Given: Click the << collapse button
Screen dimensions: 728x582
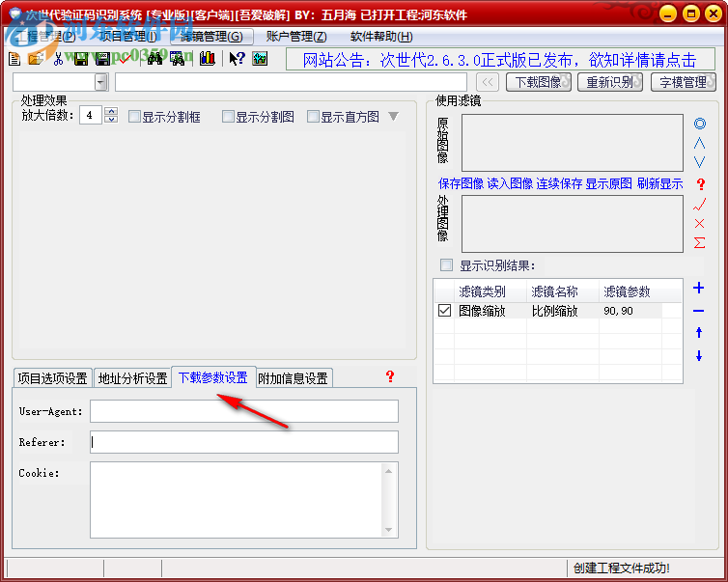Looking at the screenshot, I should click(488, 82).
